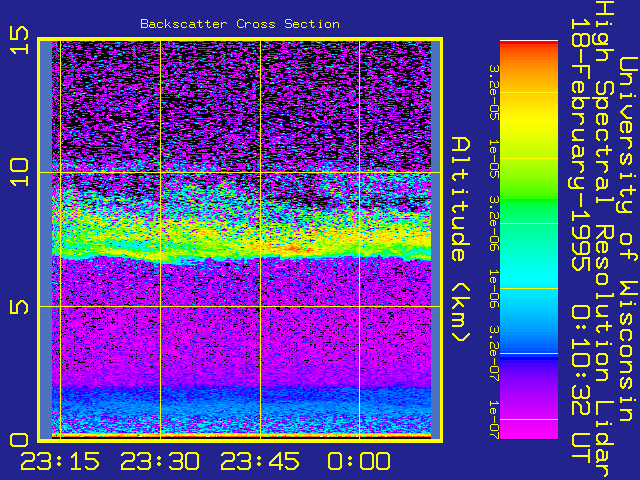640x480 pixels.
Task: Click the 'Backscatter Cross Section' title
Action: pos(240,24)
